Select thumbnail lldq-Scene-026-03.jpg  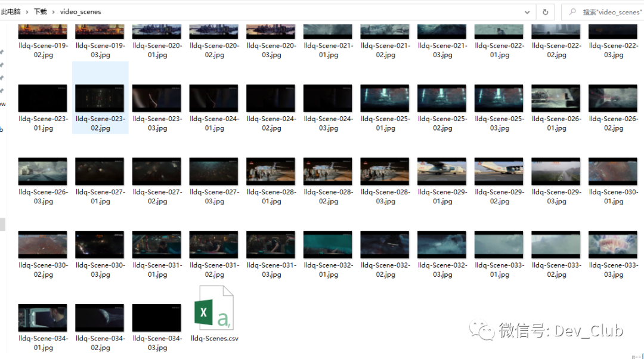pos(42,171)
